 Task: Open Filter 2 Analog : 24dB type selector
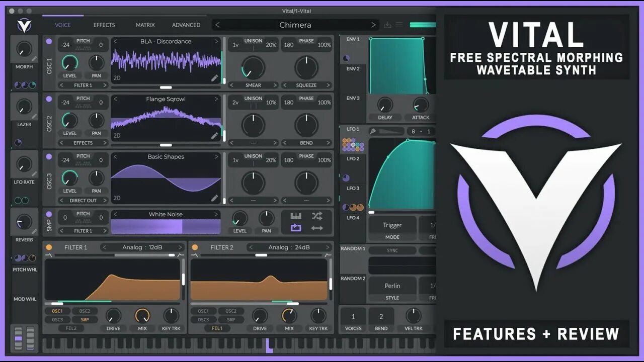coord(289,247)
